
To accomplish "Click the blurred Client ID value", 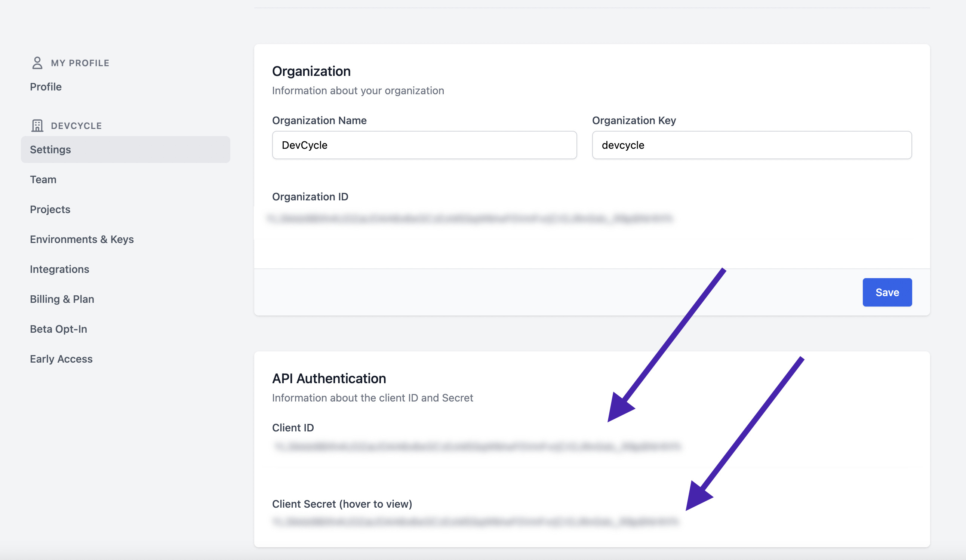I will pos(477,446).
